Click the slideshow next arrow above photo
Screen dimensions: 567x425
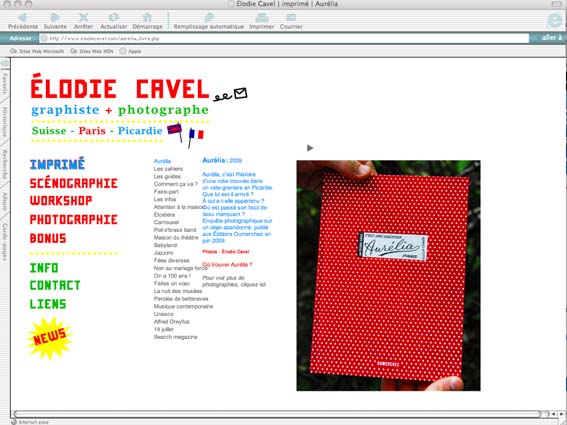pyautogui.click(x=310, y=148)
